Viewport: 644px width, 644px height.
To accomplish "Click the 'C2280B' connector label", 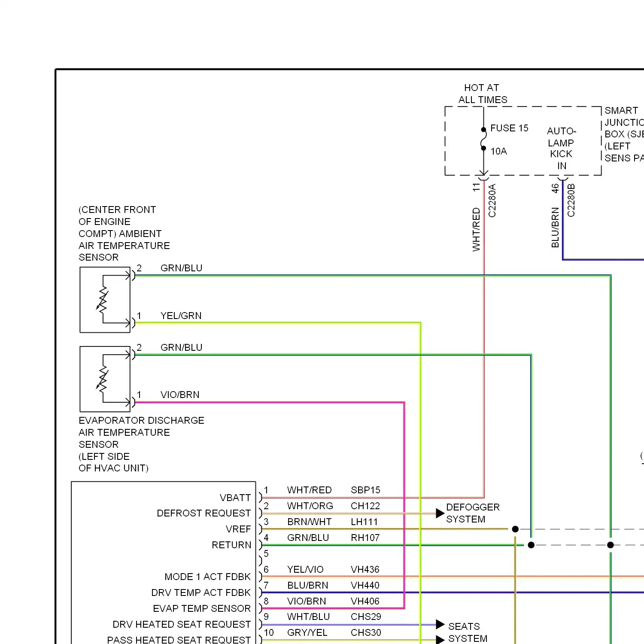I will [x=571, y=200].
